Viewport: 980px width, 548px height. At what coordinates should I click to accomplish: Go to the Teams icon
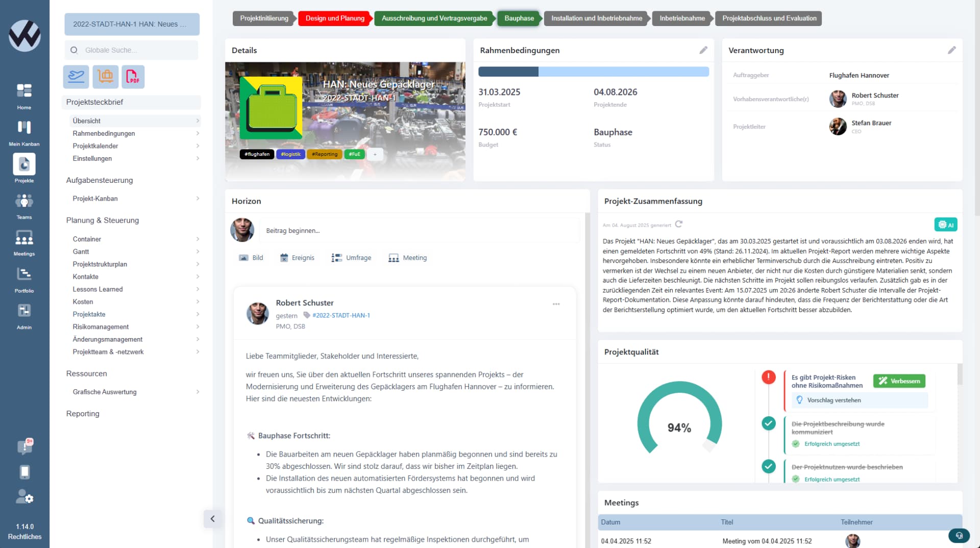click(x=24, y=201)
